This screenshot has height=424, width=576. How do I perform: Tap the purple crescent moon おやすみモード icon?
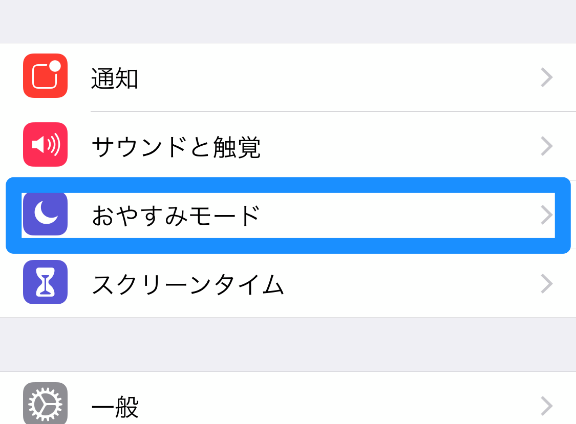(x=45, y=213)
